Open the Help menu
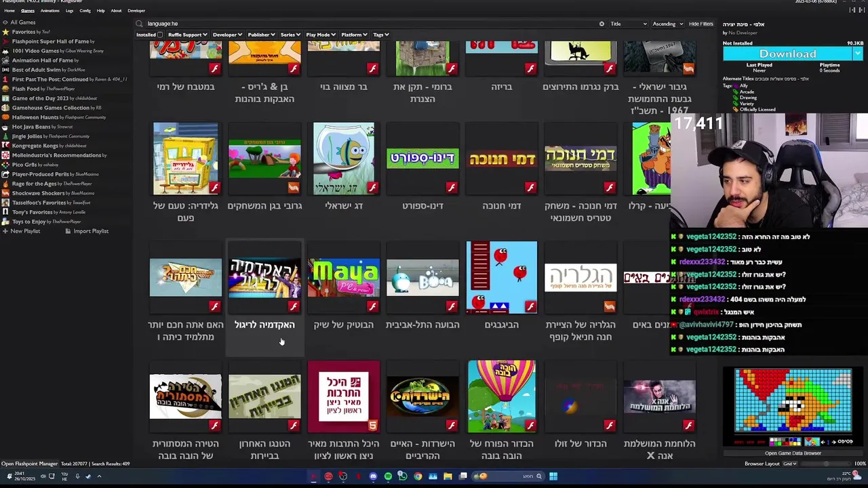The width and height of the screenshot is (868, 488). pos(100,11)
